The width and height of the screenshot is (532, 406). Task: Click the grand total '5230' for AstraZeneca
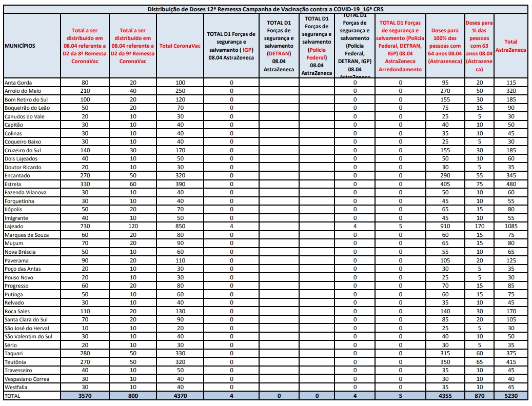(511, 396)
